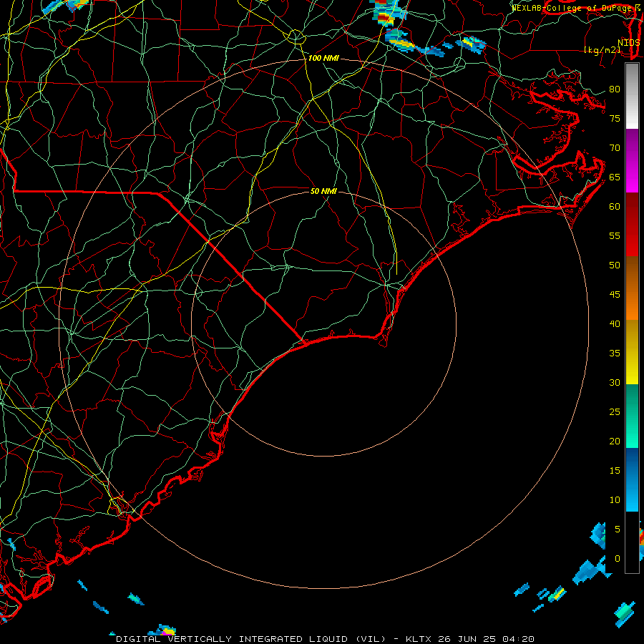Select the green segment of the color bar
The height and width of the screenshot is (644, 644).
tap(632, 416)
